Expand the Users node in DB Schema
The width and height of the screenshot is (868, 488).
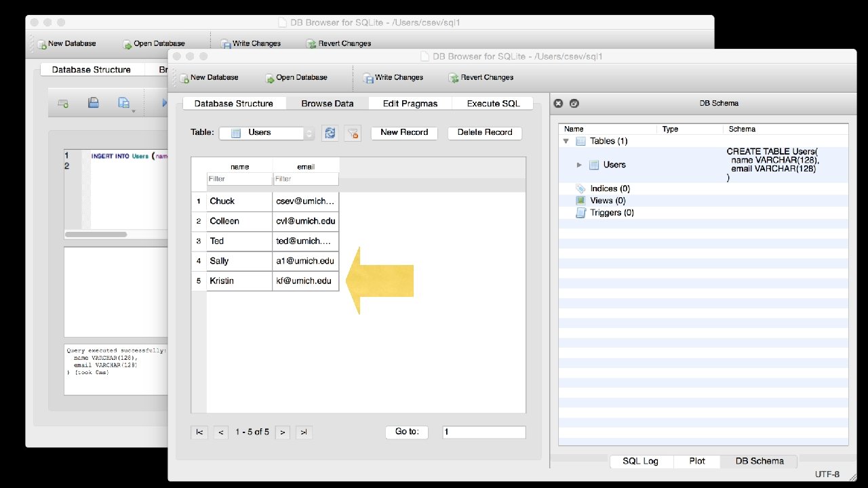pos(579,165)
